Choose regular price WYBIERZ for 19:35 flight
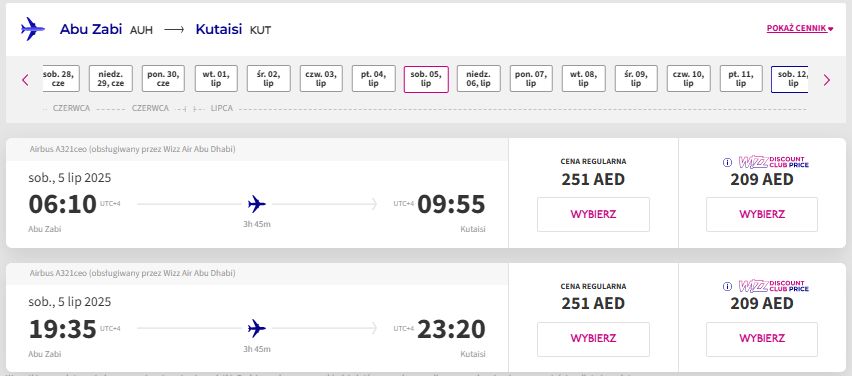The image size is (852, 376). (593, 339)
